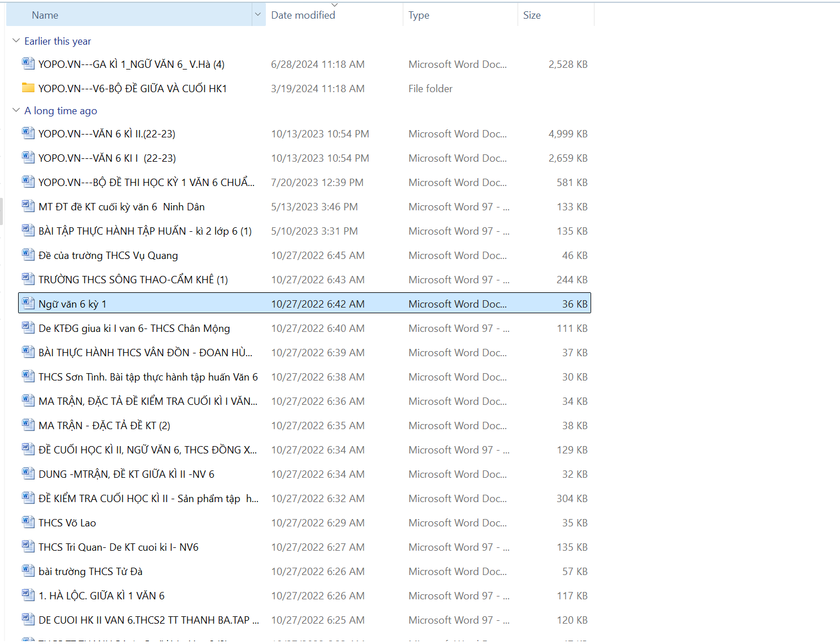Viewport: 840px width, 644px height.
Task: Click size value '4,999 KB'
Action: coord(568,134)
